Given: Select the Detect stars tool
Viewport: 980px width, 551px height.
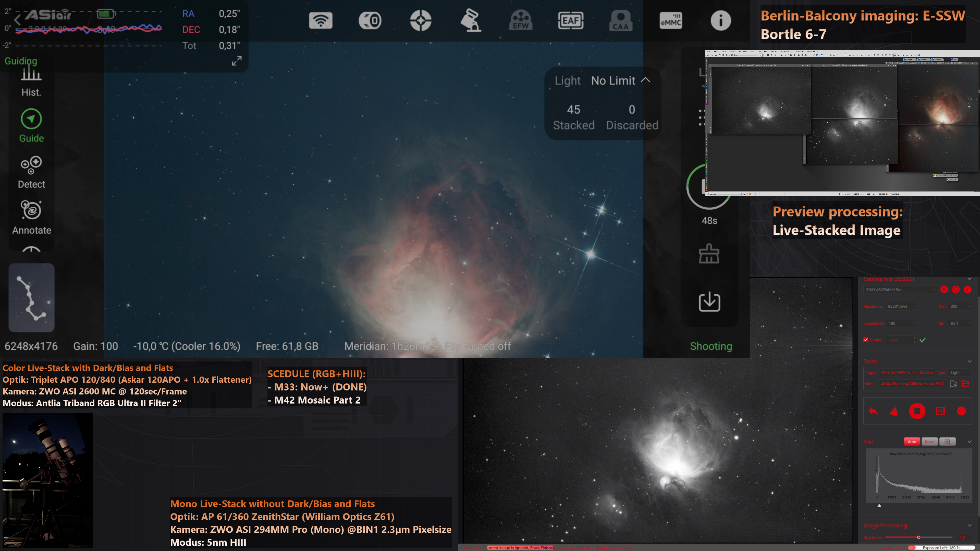Looking at the screenshot, I should click(x=31, y=172).
